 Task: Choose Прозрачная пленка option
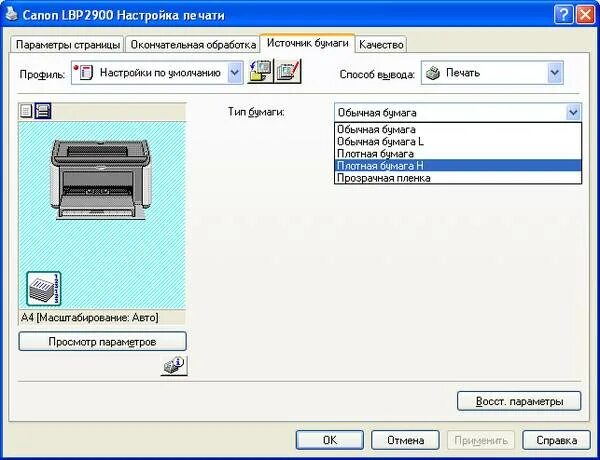pyautogui.click(x=458, y=178)
